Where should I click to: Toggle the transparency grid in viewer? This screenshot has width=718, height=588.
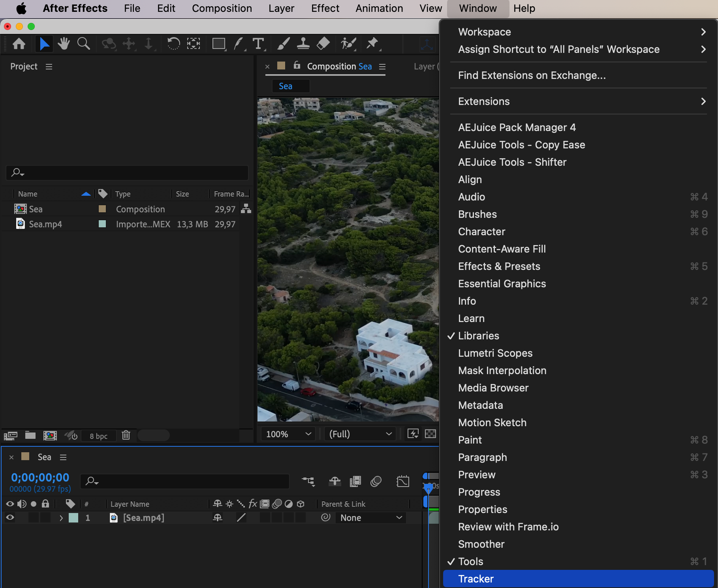pos(430,434)
